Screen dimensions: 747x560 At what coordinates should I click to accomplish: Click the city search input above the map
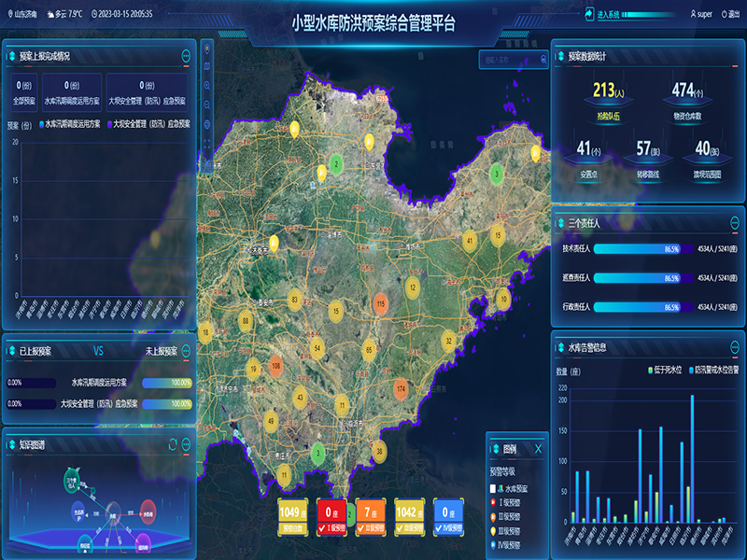tap(504, 59)
